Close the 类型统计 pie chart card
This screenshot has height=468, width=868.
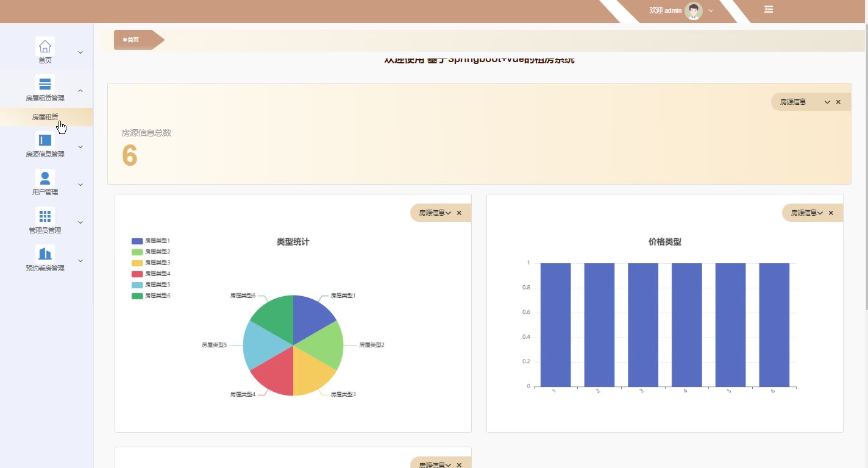[x=459, y=213]
